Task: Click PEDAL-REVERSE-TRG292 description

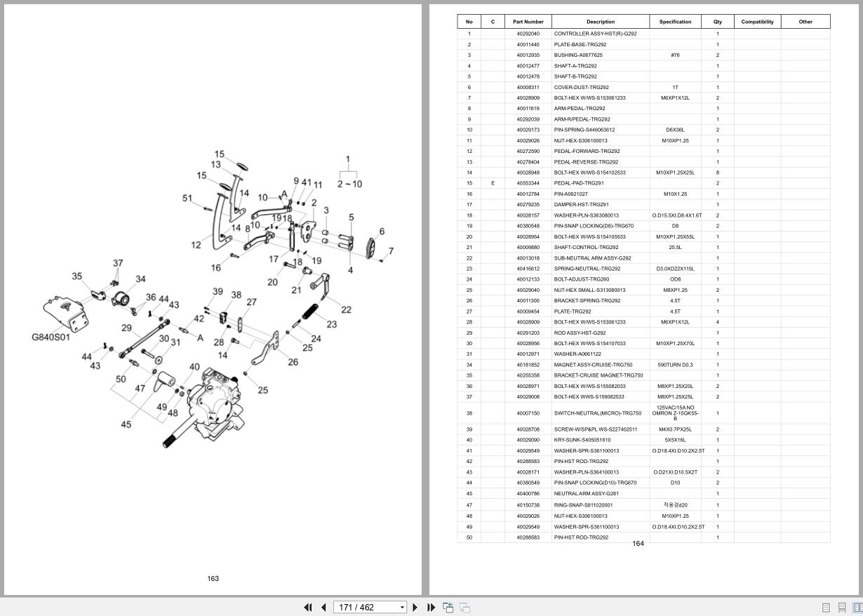Action: [x=587, y=162]
